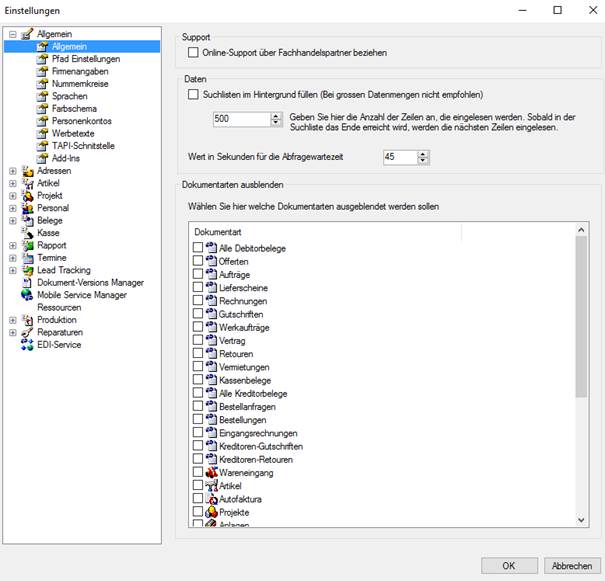Image resolution: width=605 pixels, height=581 pixels.
Task: Open the Pfad Einstellungen settings page
Action: click(86, 59)
